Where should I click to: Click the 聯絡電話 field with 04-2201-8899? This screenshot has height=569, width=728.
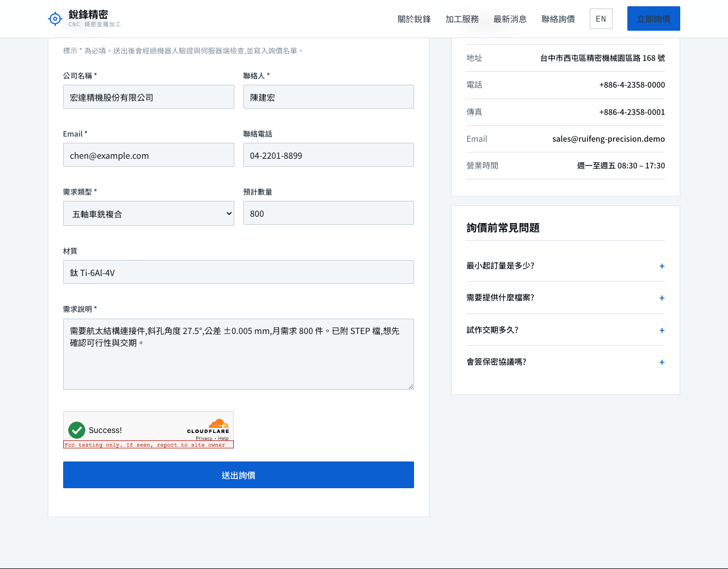(329, 155)
